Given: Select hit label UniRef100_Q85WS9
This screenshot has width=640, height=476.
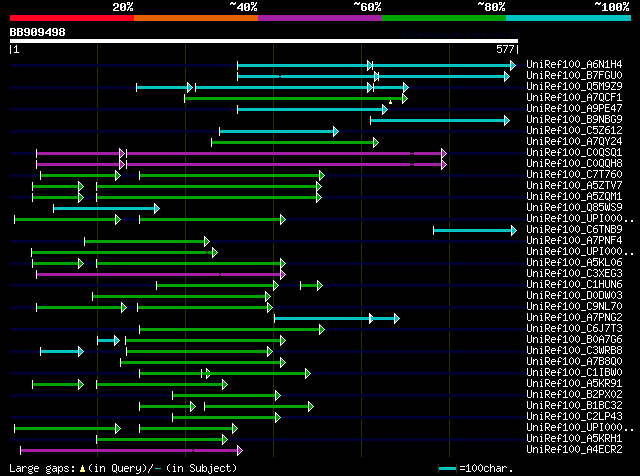Looking at the screenshot, I should (574, 208).
